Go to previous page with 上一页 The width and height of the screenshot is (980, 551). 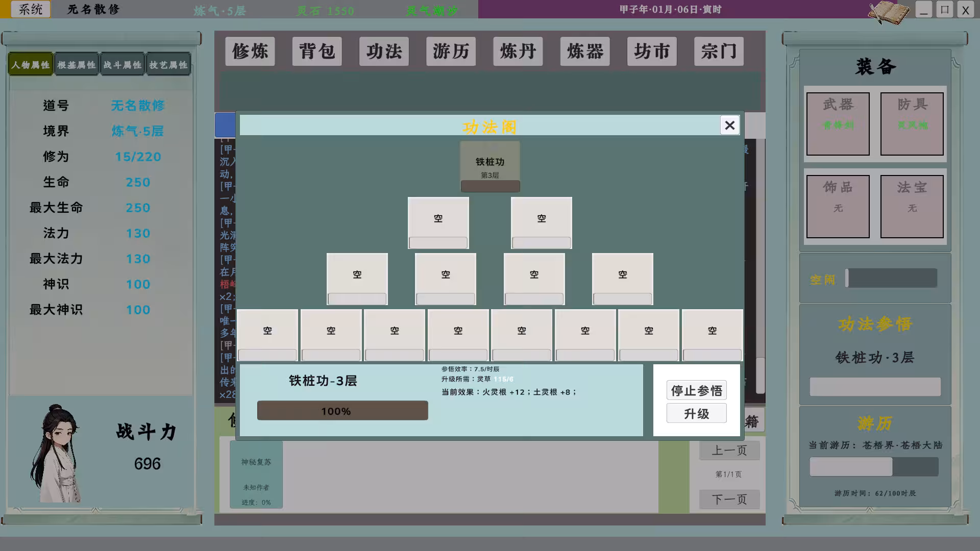pyautogui.click(x=729, y=450)
